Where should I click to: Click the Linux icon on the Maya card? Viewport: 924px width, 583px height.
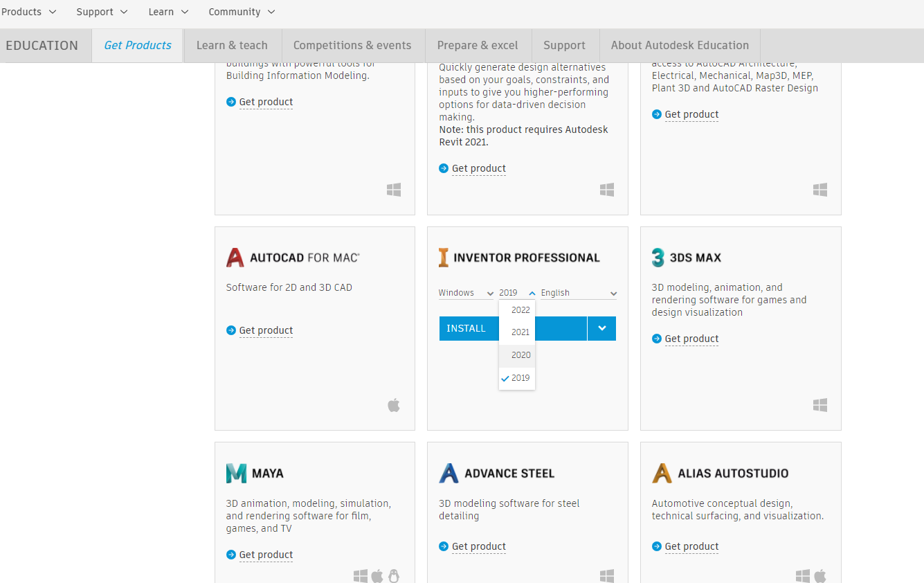(393, 575)
